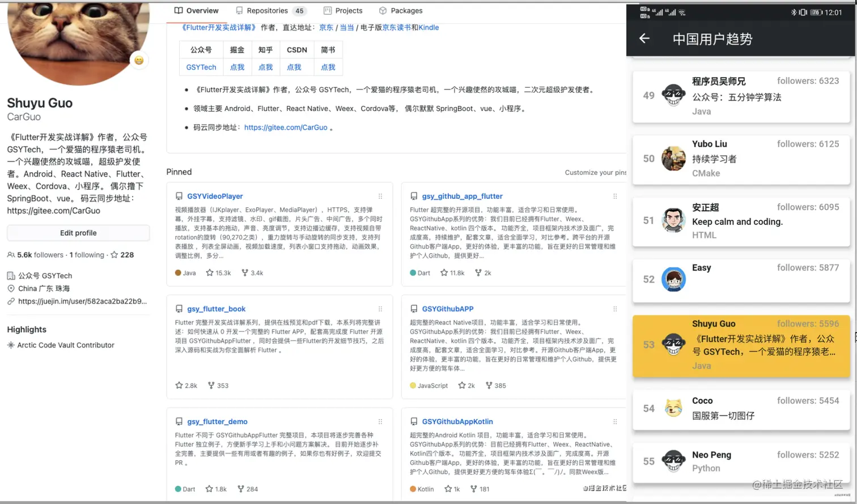Click the 11.8k stars on gsy_github_app_flutter
Viewport: 857px width, 504px height.
[452, 273]
